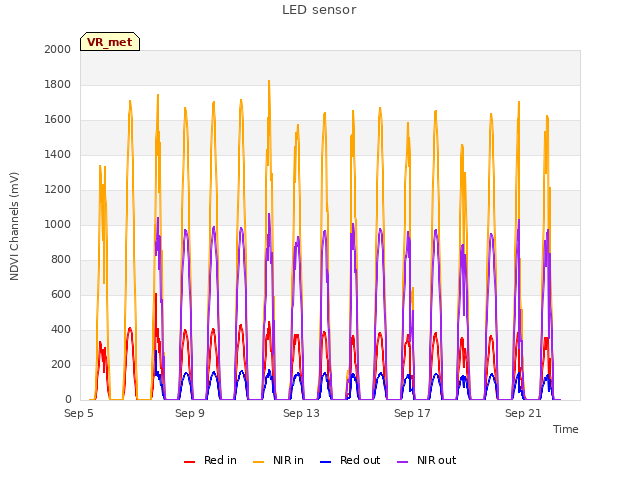Click the first orange peak near 1340 mV
The height and width of the screenshot is (480, 640).
click(100, 167)
